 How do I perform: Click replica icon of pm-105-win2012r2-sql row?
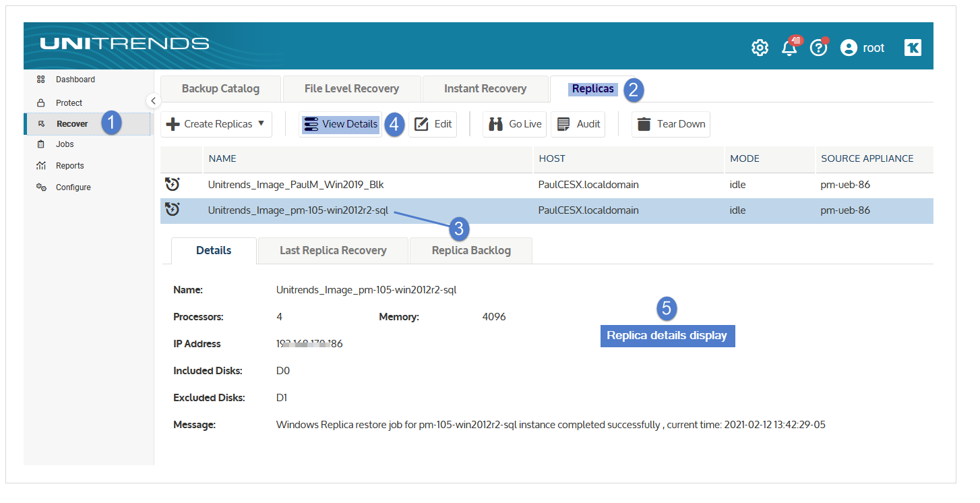(x=172, y=210)
